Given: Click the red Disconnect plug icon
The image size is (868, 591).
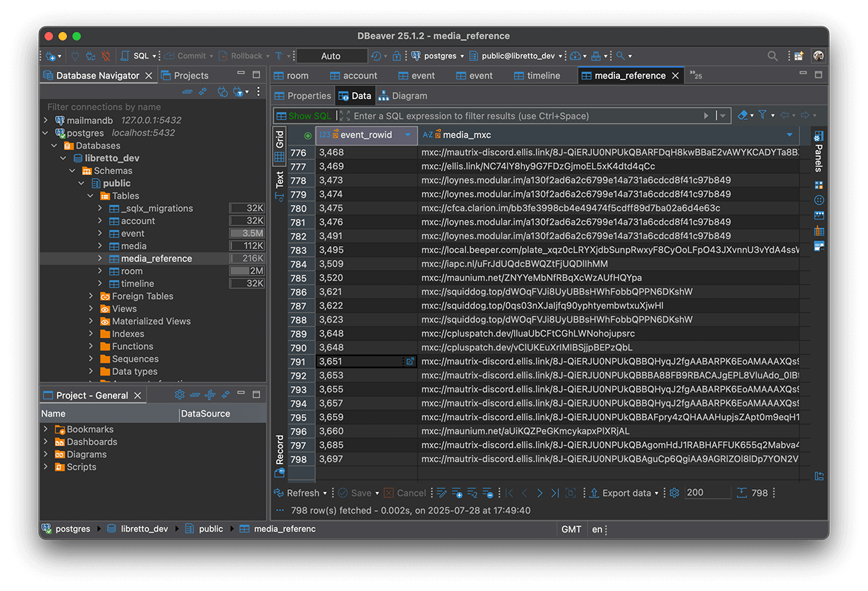Looking at the screenshot, I should (106, 56).
